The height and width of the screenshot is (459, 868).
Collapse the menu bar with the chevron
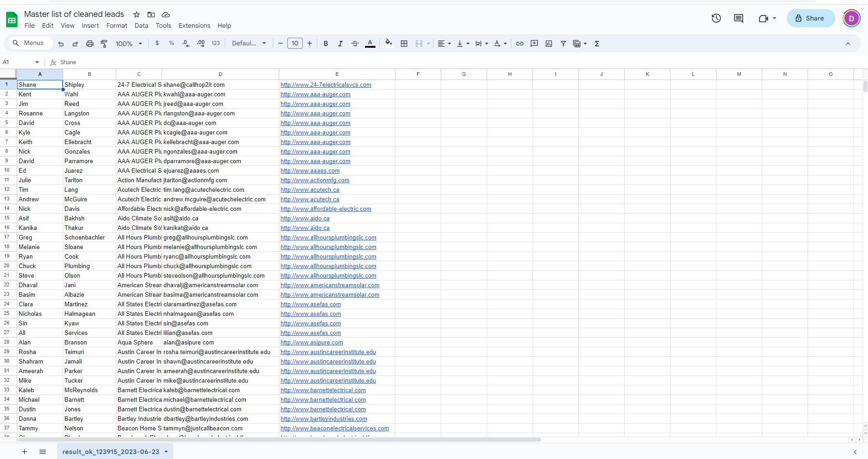[848, 44]
